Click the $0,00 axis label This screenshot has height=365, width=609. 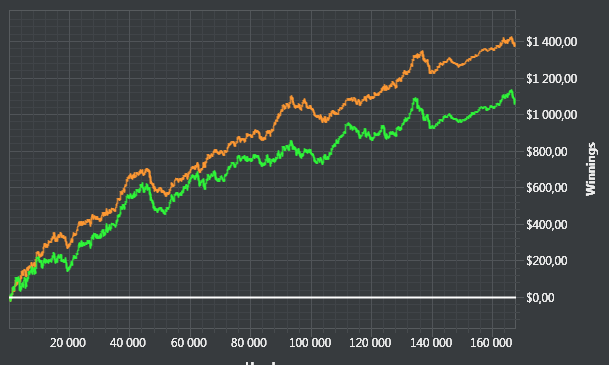click(540, 298)
